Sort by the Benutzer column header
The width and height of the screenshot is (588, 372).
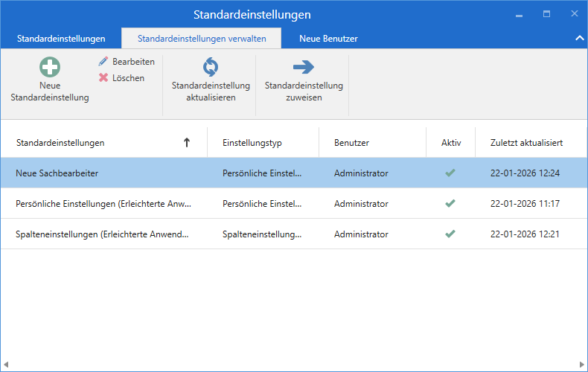[351, 143]
